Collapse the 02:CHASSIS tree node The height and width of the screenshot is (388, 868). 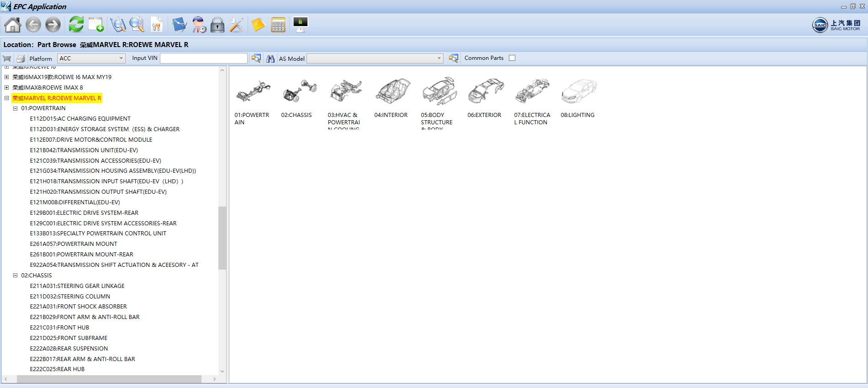coord(15,276)
